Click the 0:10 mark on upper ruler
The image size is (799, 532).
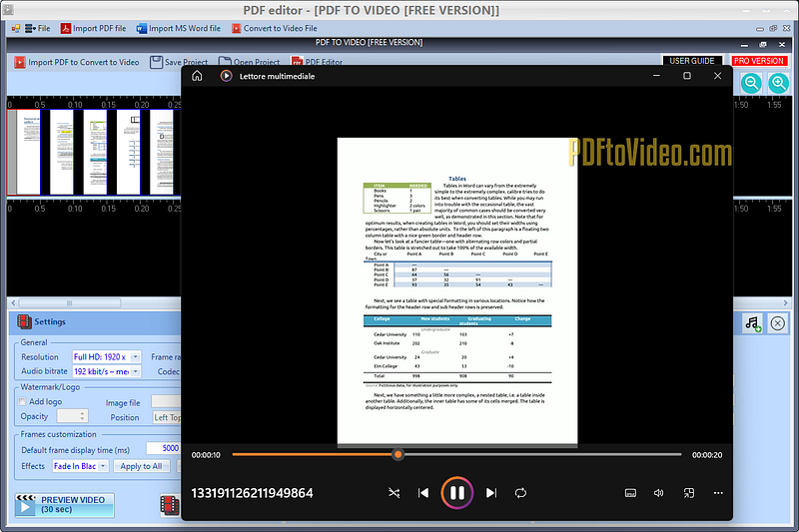point(75,105)
